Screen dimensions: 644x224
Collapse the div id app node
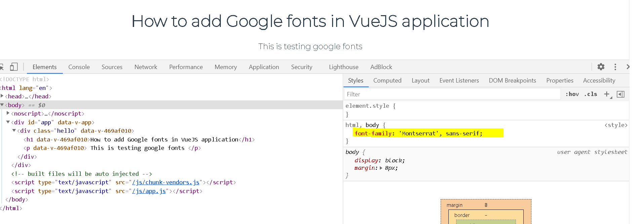click(x=8, y=122)
